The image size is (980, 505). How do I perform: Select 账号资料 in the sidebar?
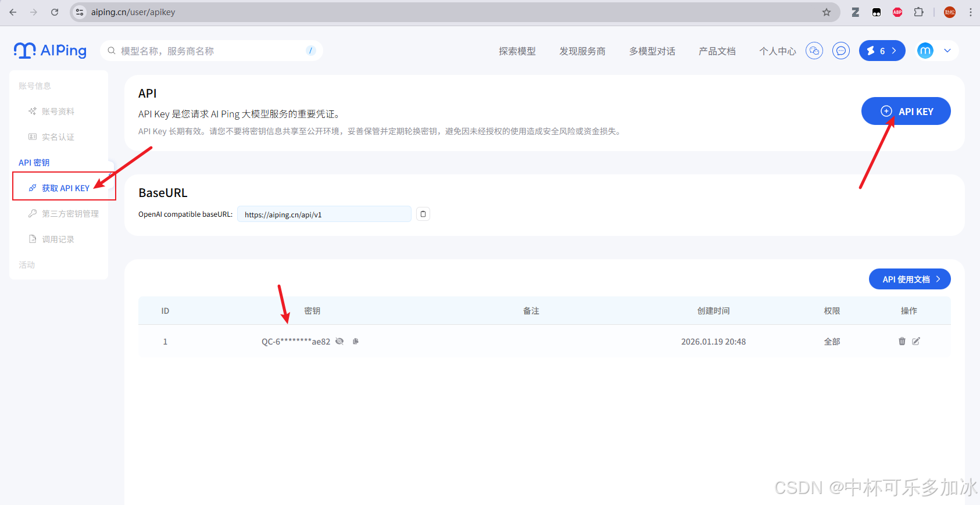[x=58, y=112]
